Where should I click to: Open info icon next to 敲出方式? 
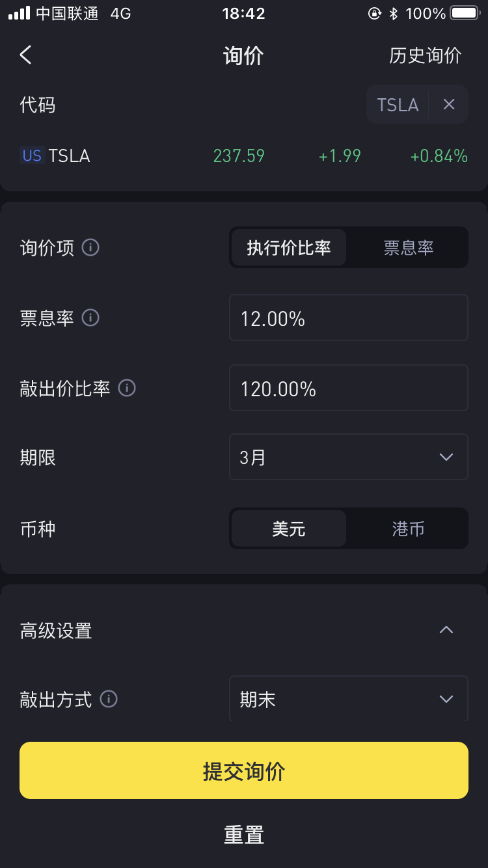[x=109, y=699]
